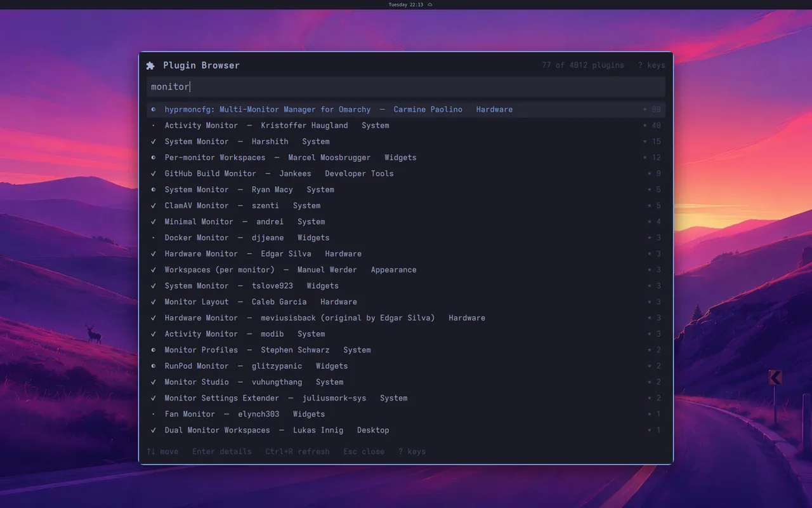Image resolution: width=812 pixels, height=508 pixels.
Task: Select the Minimal Monitor plugin by andrei
Action: pos(406,222)
